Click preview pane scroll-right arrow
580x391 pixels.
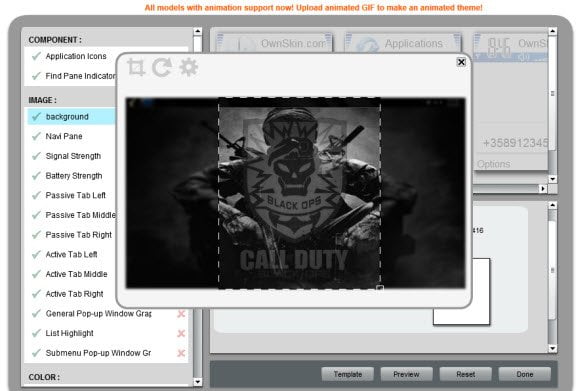pyautogui.click(x=543, y=189)
